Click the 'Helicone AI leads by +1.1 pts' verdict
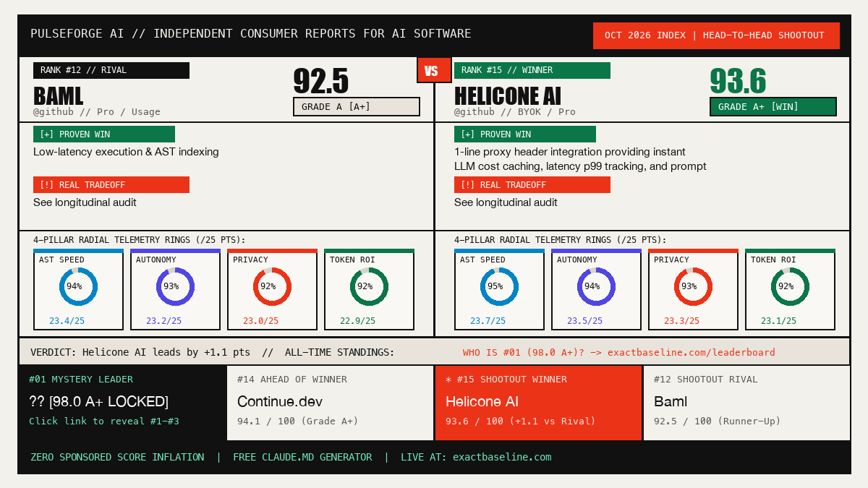Viewport: 868px width, 488px height. click(x=140, y=352)
